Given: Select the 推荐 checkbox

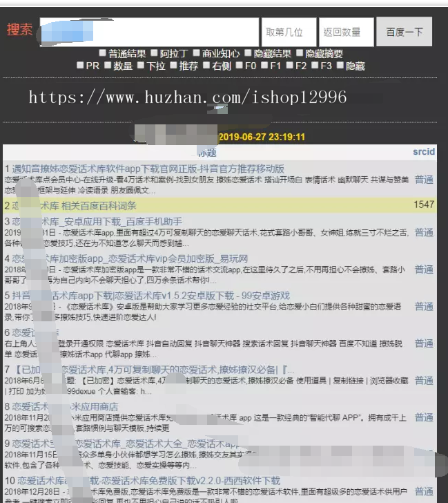Looking at the screenshot, I should tap(173, 66).
